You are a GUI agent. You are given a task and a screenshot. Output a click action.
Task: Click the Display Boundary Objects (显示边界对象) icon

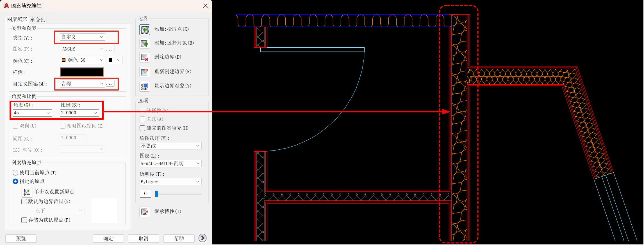pyautogui.click(x=144, y=86)
